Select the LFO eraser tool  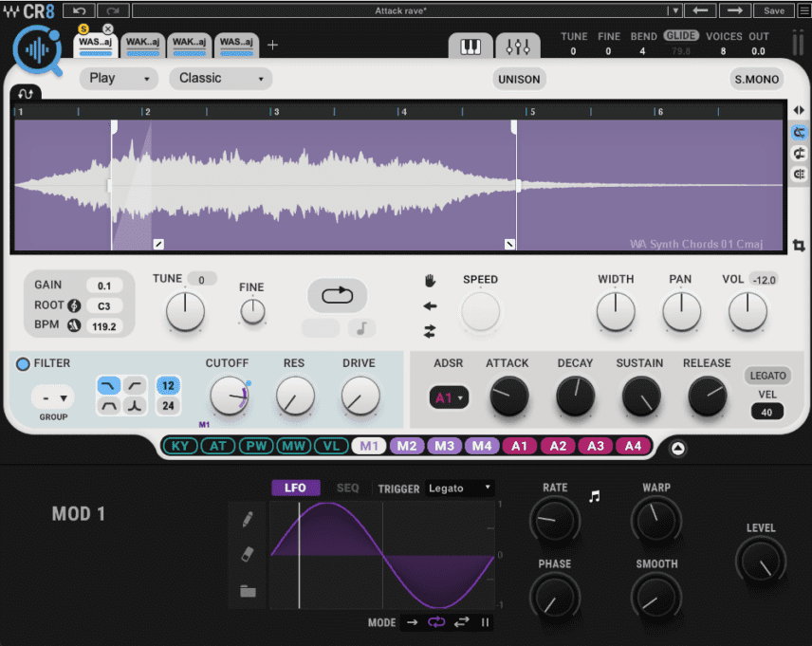tap(248, 554)
